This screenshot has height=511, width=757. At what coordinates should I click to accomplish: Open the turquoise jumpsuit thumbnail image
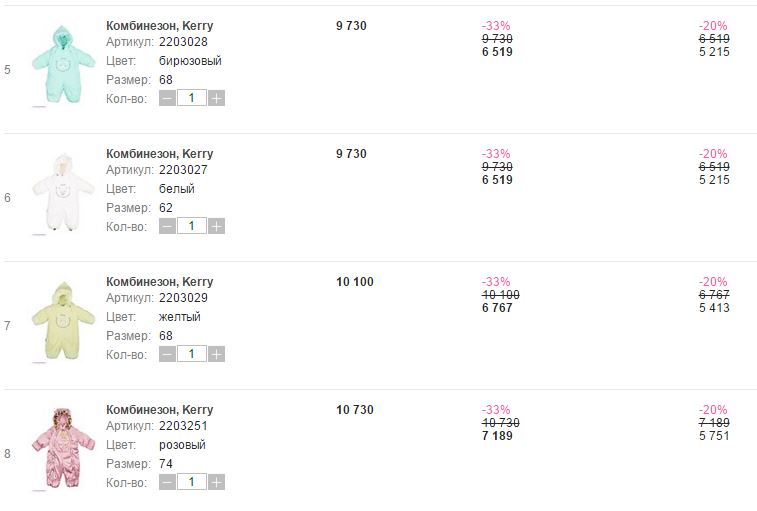click(x=63, y=64)
